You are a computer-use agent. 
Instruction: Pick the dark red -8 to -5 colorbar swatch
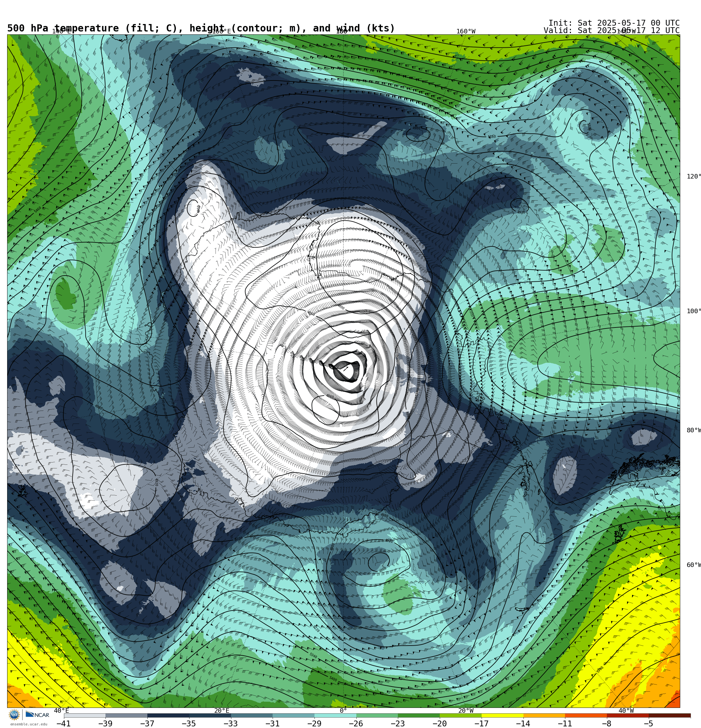pos(628,715)
